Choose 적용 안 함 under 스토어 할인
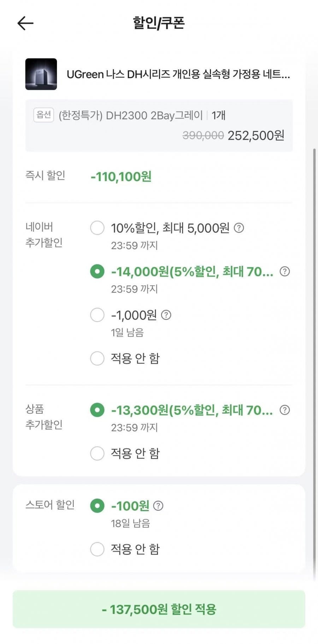This screenshot has width=318, height=644. [x=97, y=549]
